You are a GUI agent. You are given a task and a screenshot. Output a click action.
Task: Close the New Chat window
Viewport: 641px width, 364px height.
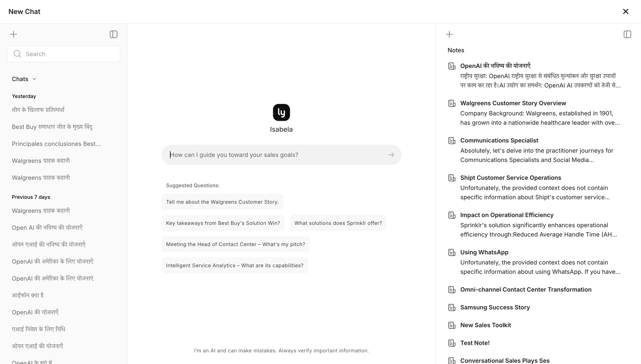[626, 12]
